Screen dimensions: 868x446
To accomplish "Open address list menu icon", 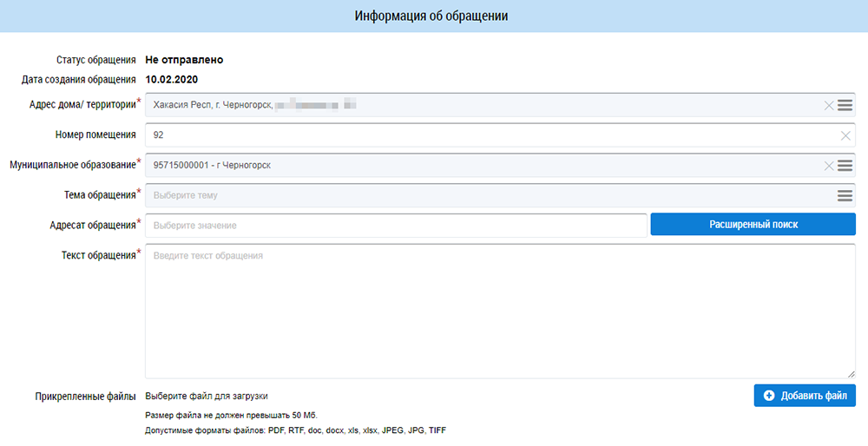I will tap(845, 105).
